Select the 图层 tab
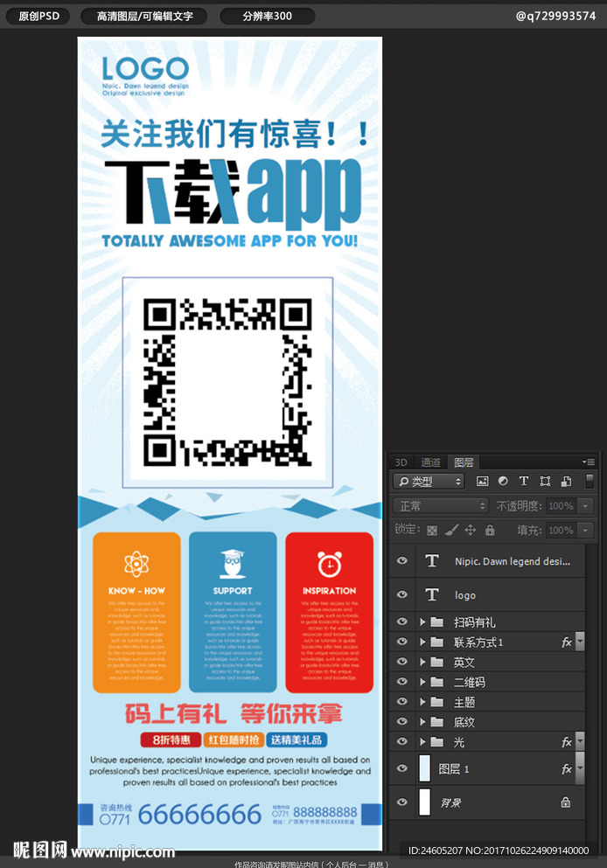 (464, 462)
